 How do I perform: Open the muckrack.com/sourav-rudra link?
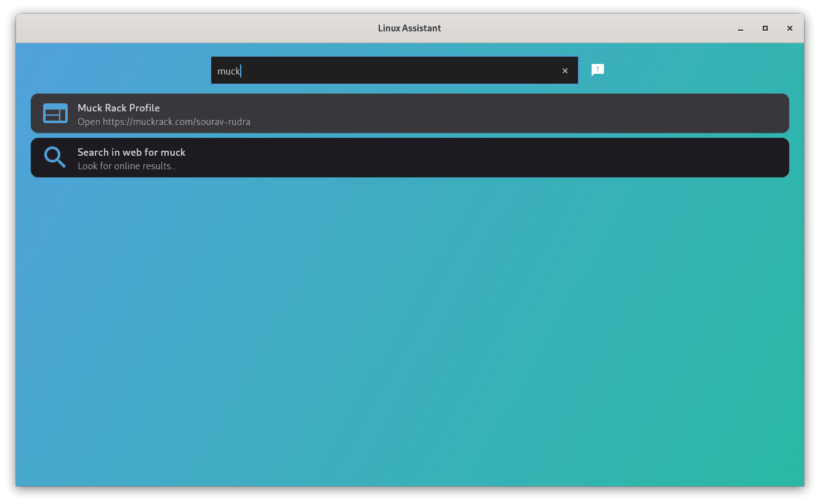coord(164,121)
